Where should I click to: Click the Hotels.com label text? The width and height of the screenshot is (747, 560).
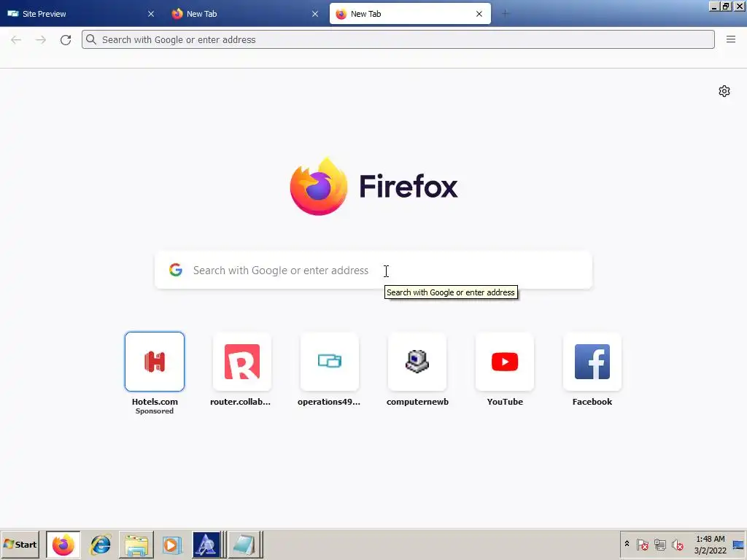pyautogui.click(x=155, y=402)
